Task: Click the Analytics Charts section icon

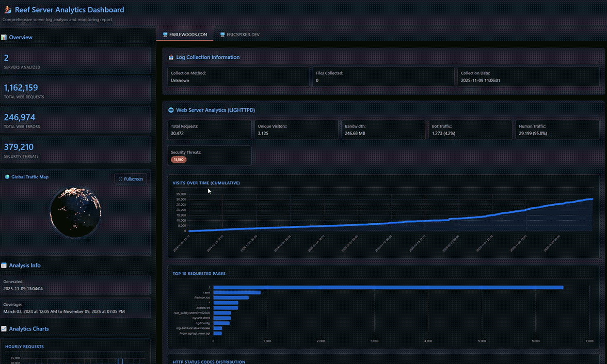Action: (x=4, y=329)
